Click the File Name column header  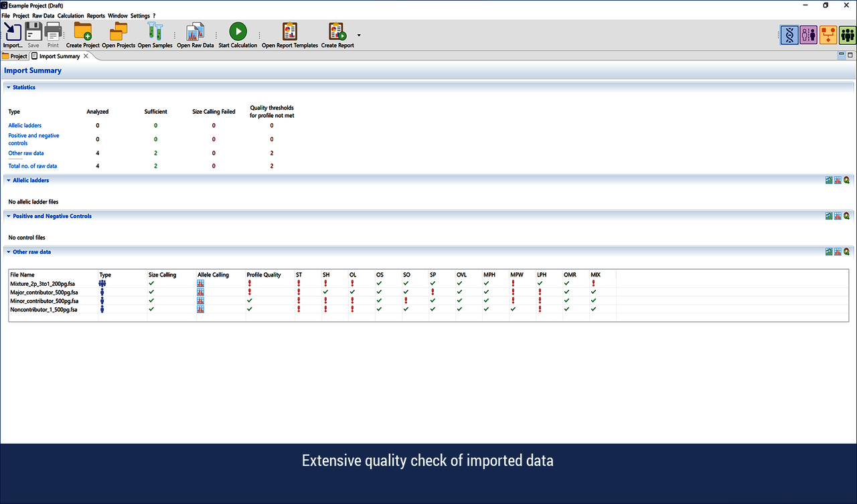[22, 275]
